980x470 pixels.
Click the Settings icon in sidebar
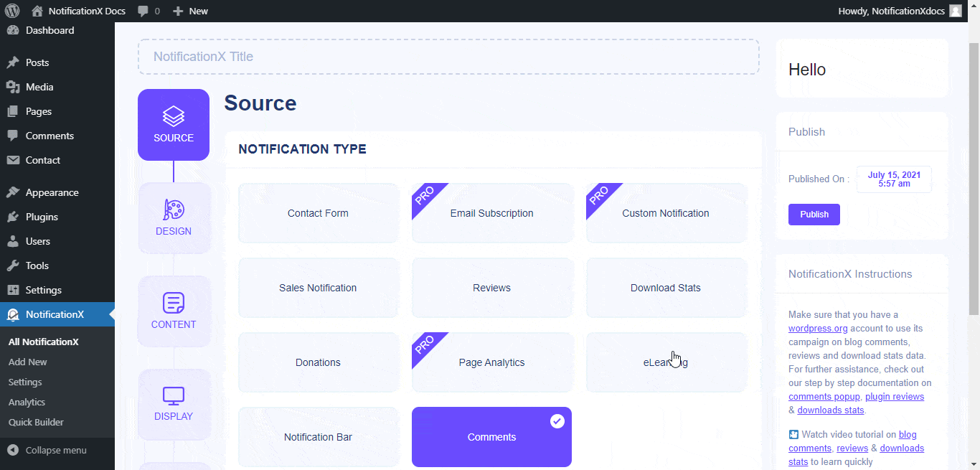(13, 290)
